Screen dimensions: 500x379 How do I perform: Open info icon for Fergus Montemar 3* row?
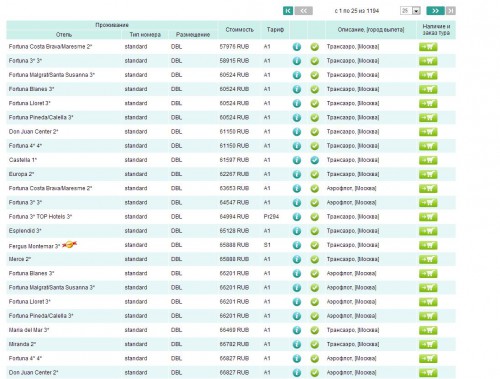[297, 245]
